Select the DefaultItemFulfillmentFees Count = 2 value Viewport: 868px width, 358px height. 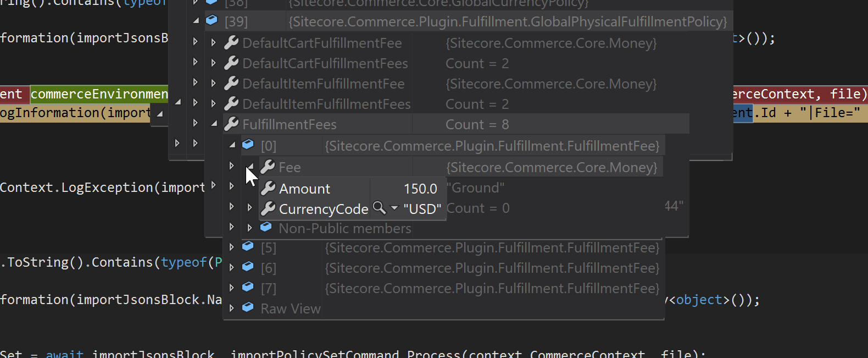click(x=477, y=104)
